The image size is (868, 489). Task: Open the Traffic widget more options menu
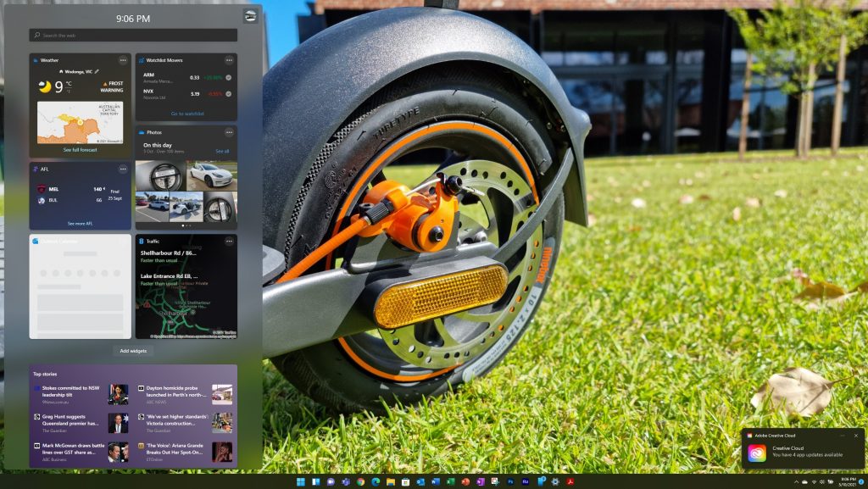(229, 242)
